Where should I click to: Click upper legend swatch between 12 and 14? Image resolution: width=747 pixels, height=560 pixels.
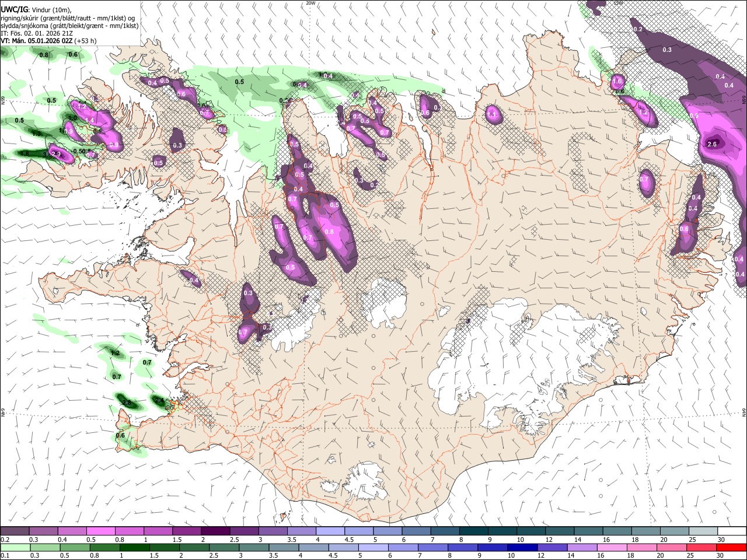point(560,531)
